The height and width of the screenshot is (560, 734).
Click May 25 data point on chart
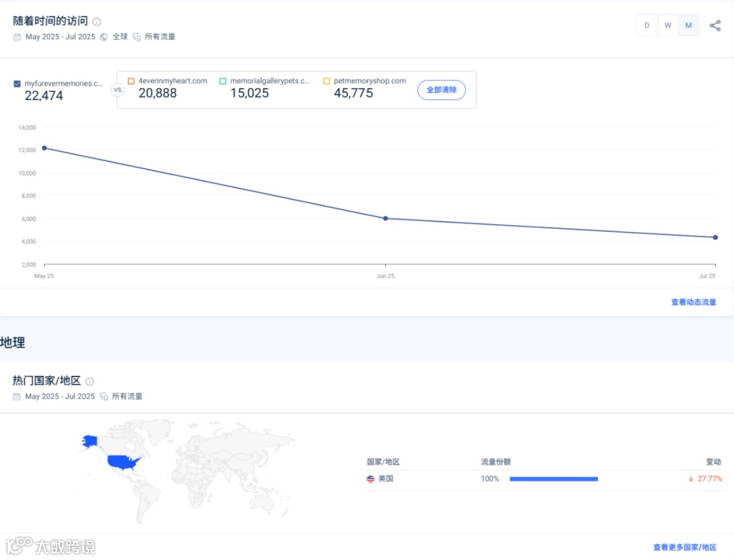[x=44, y=148]
